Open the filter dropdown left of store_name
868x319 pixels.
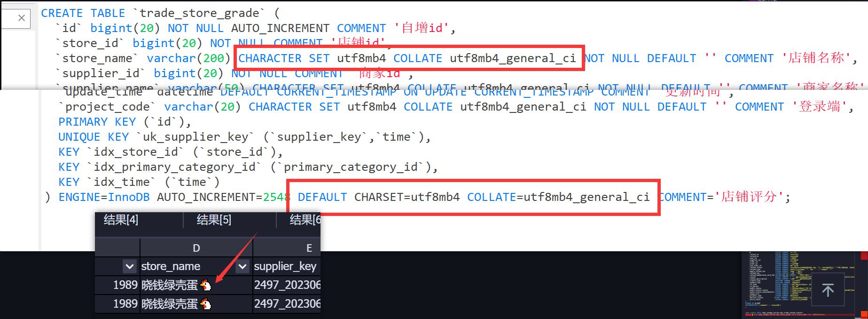click(x=130, y=267)
